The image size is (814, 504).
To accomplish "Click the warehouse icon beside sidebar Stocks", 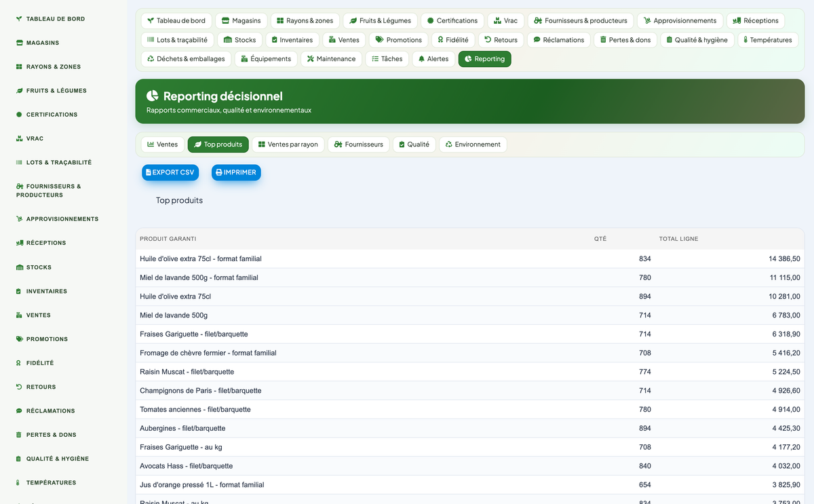I will [x=20, y=267].
